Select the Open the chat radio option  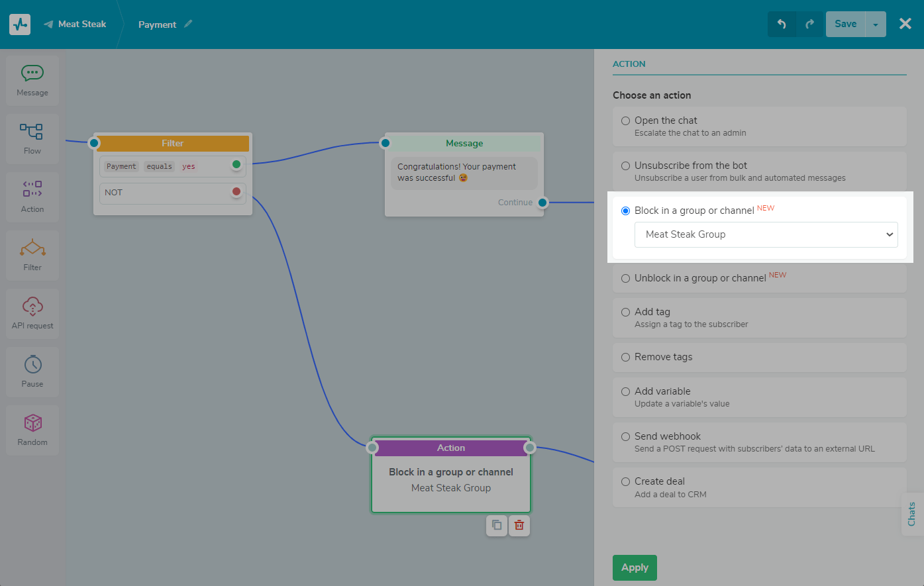tap(625, 121)
